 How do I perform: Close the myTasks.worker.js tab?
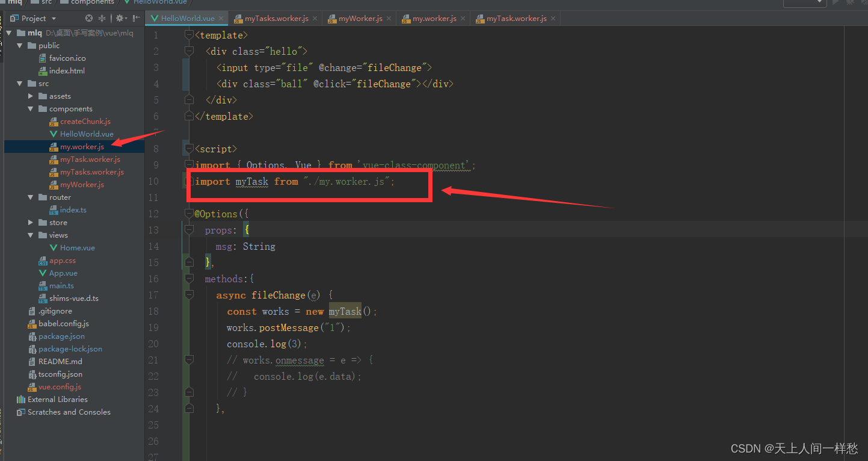pos(315,19)
